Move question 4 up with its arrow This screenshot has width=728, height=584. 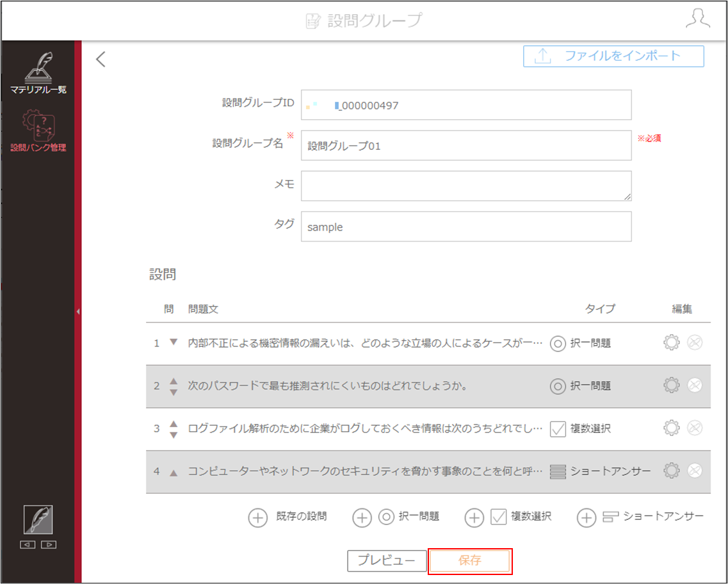tap(174, 473)
